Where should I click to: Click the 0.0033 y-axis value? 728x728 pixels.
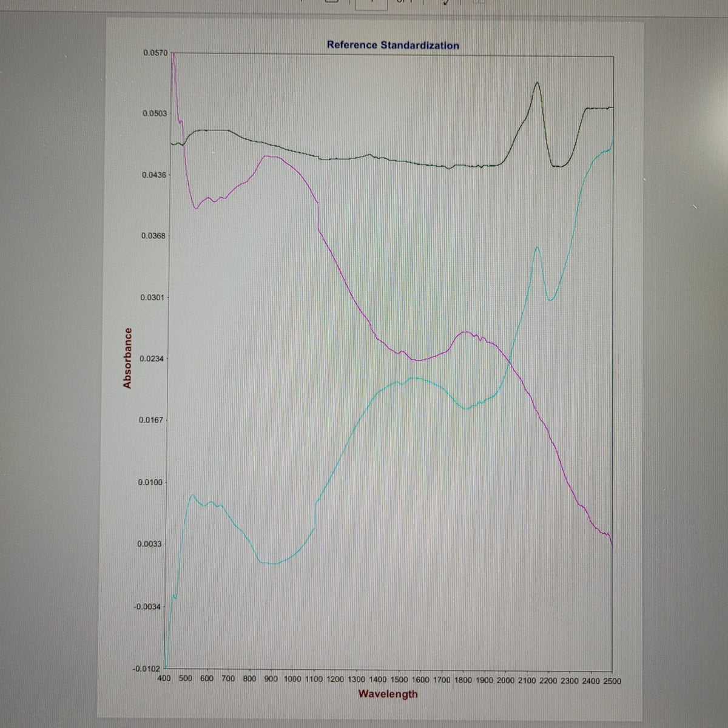149,544
